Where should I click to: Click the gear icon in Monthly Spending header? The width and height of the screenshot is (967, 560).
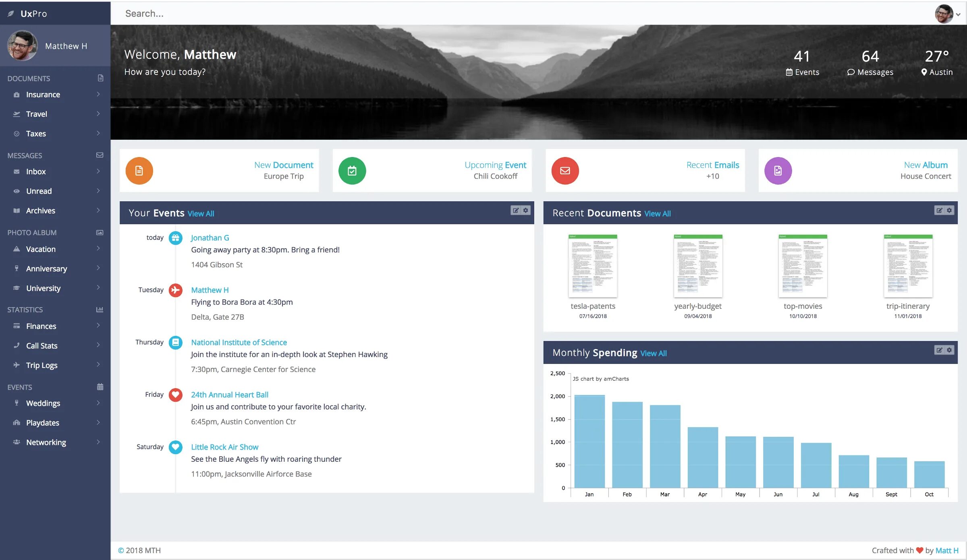(949, 350)
